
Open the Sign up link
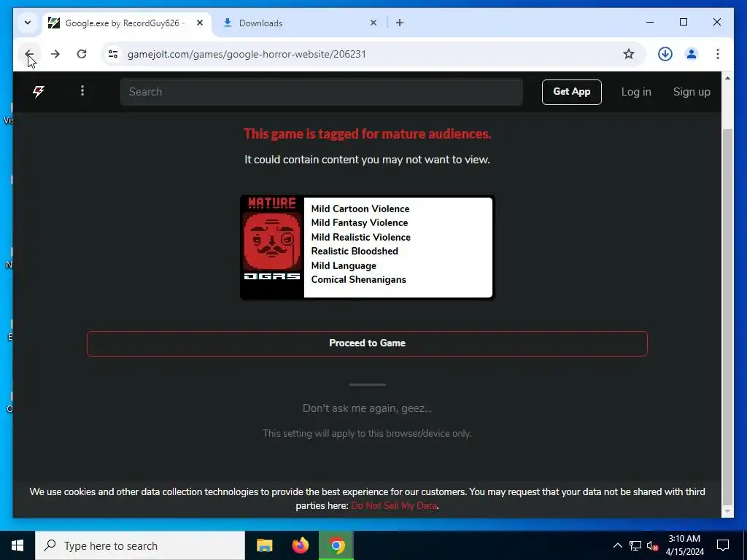click(x=692, y=92)
